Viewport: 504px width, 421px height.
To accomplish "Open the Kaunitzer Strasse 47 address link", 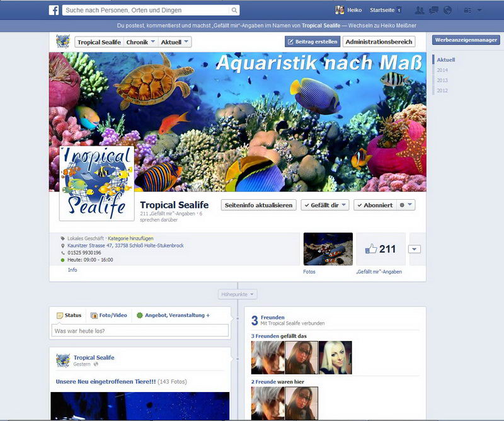I will [125, 246].
